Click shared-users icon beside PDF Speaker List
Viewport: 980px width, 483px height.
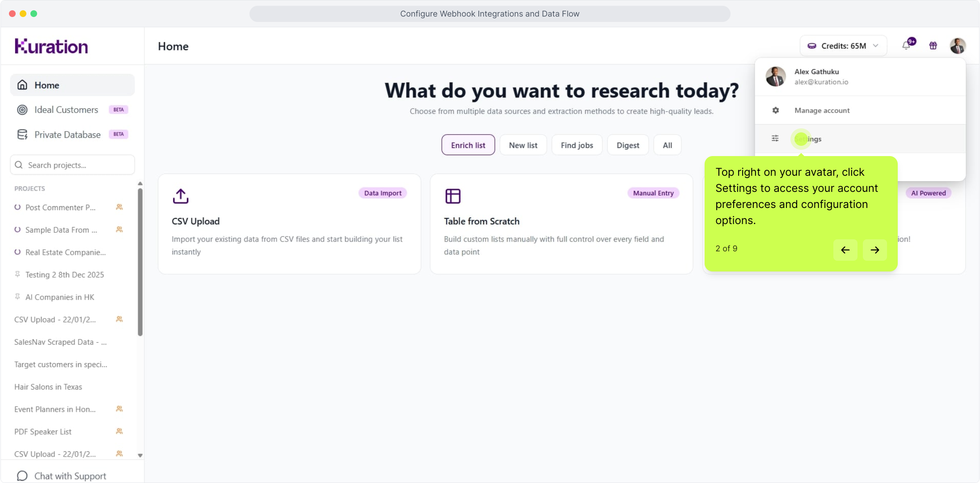pos(119,431)
